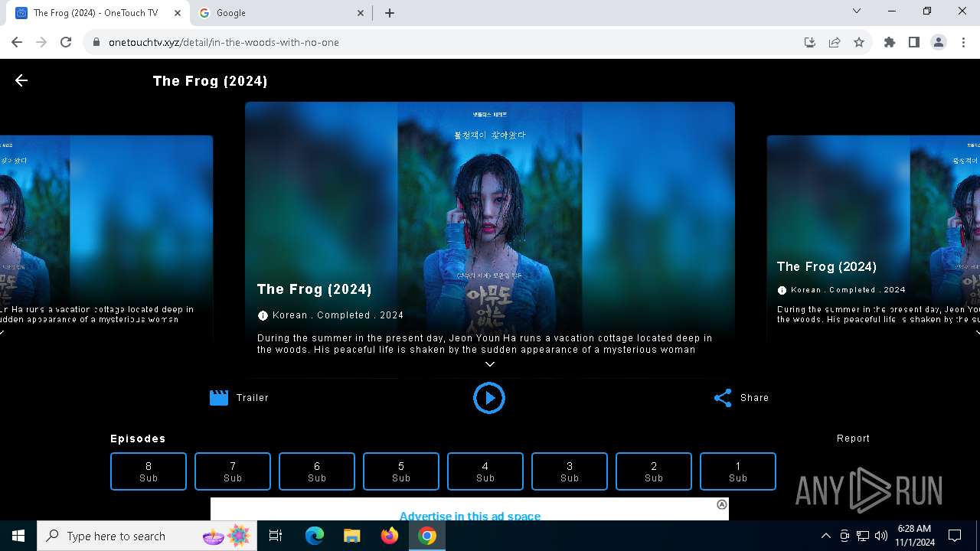Image resolution: width=980 pixels, height=551 pixels.
Task: Open the notification center
Action: [955, 536]
